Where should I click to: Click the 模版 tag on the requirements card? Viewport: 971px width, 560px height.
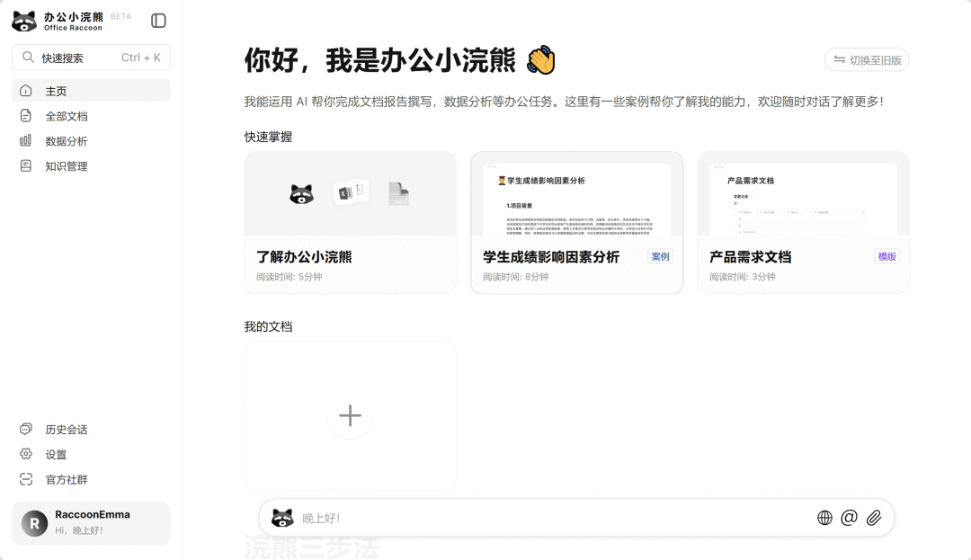click(x=887, y=256)
